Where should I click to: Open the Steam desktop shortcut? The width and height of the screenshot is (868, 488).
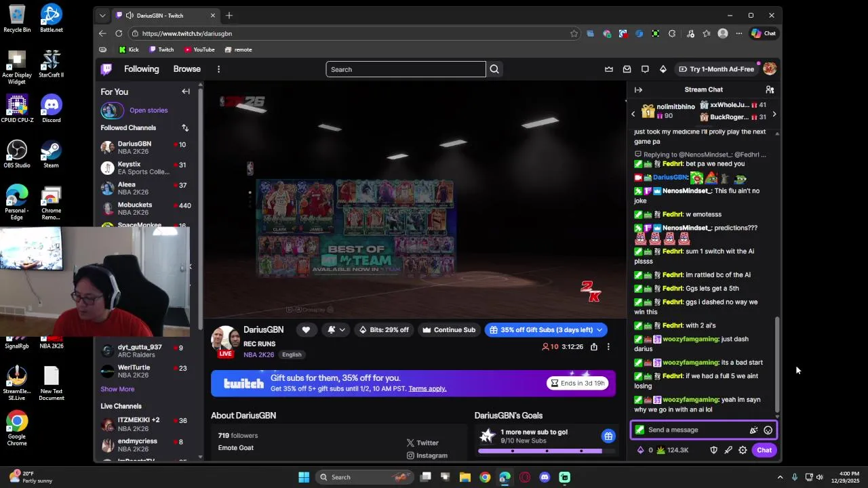pos(51,154)
